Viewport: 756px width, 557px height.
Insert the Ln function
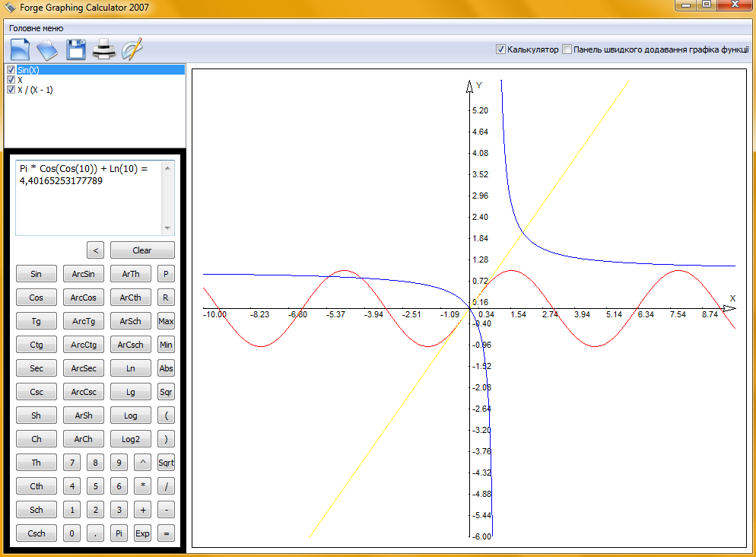click(131, 368)
